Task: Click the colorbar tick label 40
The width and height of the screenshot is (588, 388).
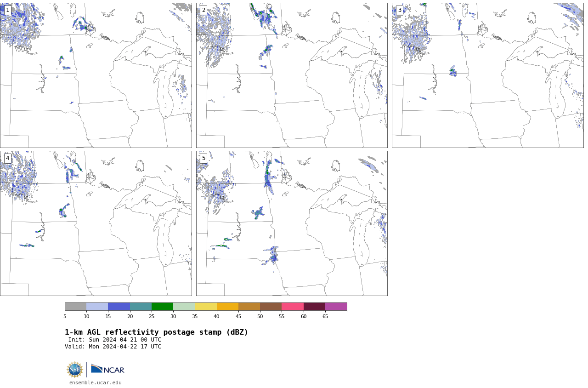Action: (217, 316)
